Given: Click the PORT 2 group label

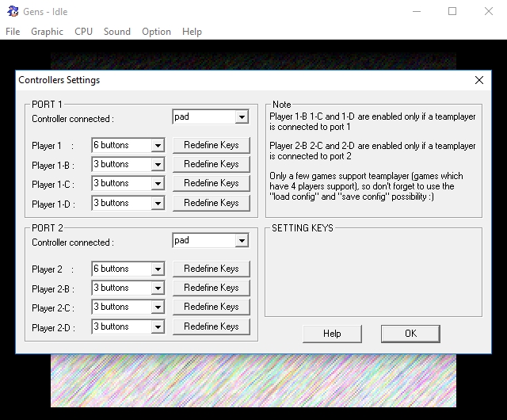Looking at the screenshot, I should pos(48,228).
